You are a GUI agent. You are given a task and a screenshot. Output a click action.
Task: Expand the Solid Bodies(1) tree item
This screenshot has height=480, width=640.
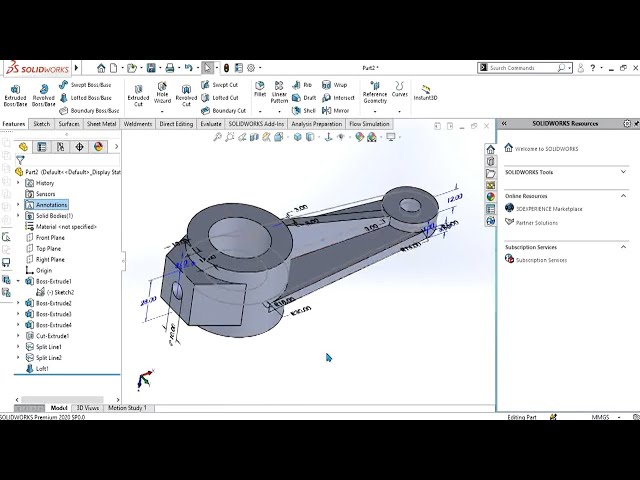[18, 216]
